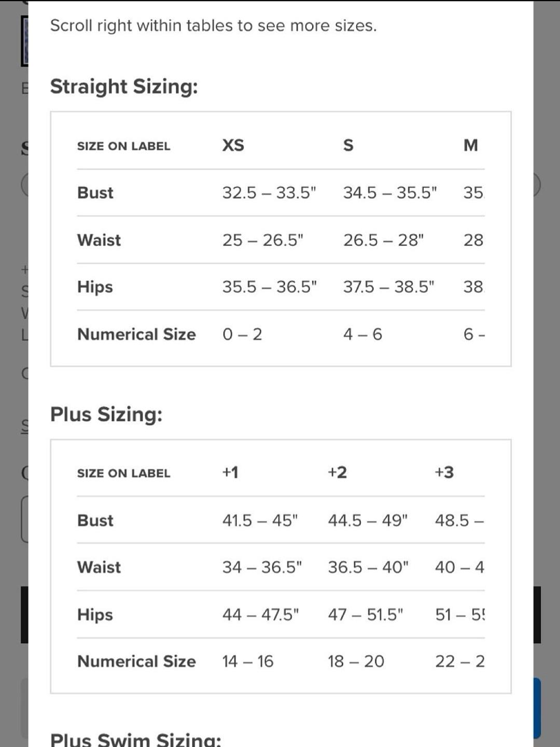The width and height of the screenshot is (560, 747).
Task: Select the M column header in Straight Sizing
Action: (470, 145)
